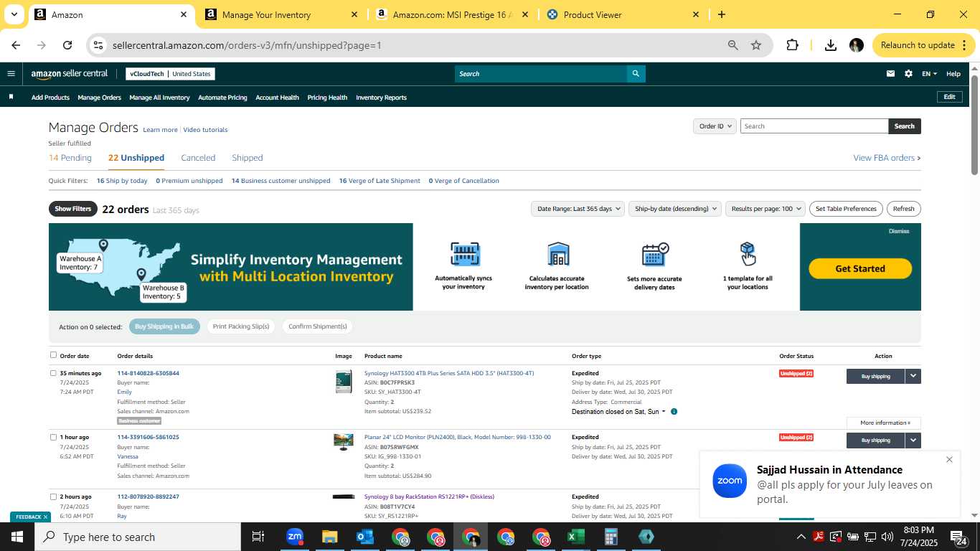Open Chrome's three-dot menu
Viewport: 980px width, 551px height.
[963, 45]
